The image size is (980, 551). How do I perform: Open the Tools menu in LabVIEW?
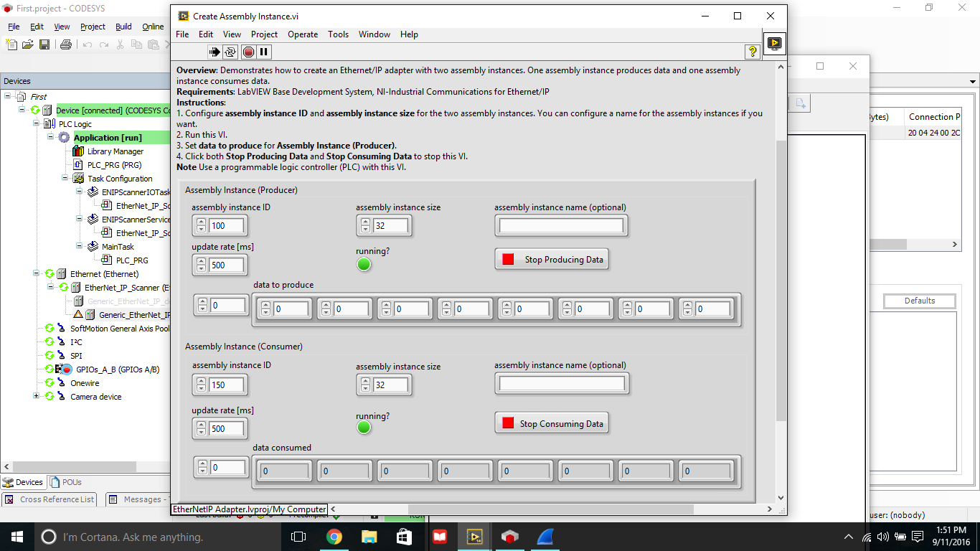[339, 34]
